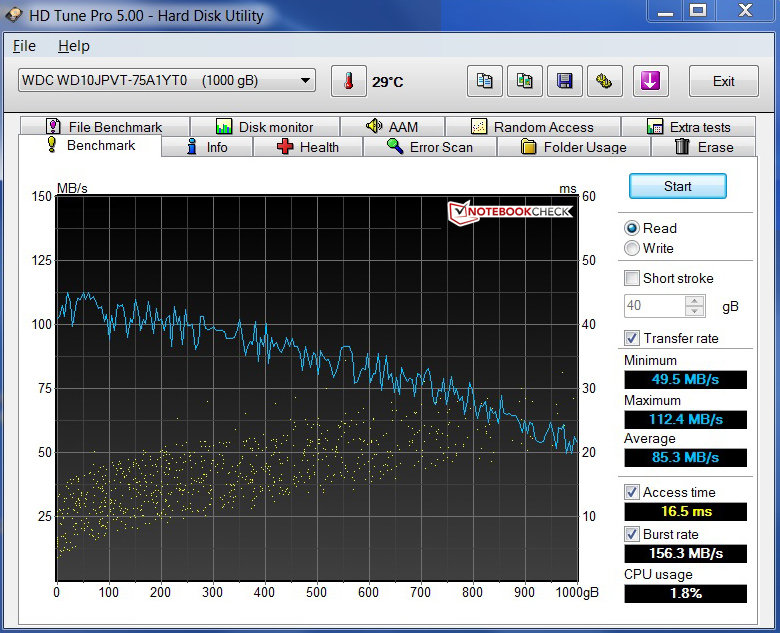
Task: Open the File menu
Action: click(24, 46)
